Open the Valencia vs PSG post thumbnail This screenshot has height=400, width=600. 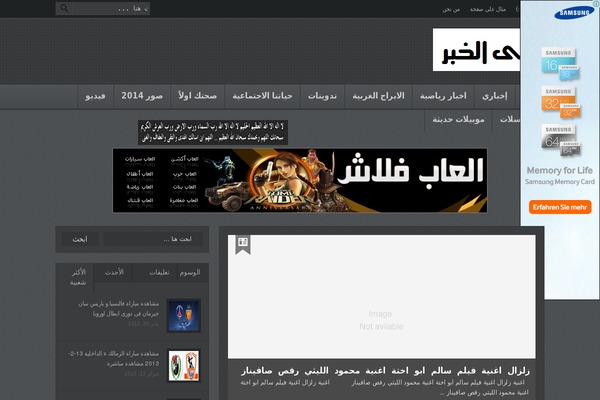pos(184,316)
